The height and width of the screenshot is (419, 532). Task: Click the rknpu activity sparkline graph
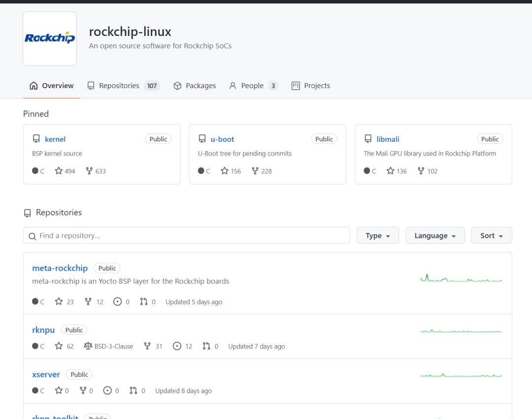point(461,331)
